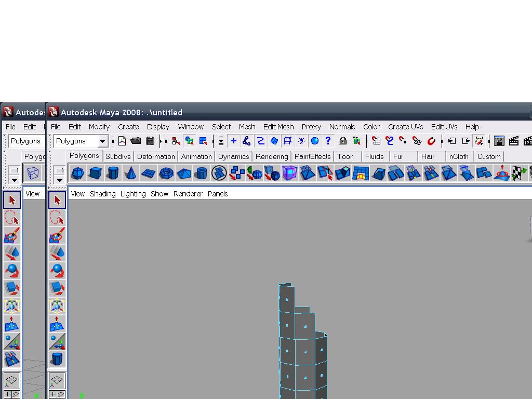Create a polygon cylinder from the shelf
Viewport: 532px width, 399px height.
(113, 173)
